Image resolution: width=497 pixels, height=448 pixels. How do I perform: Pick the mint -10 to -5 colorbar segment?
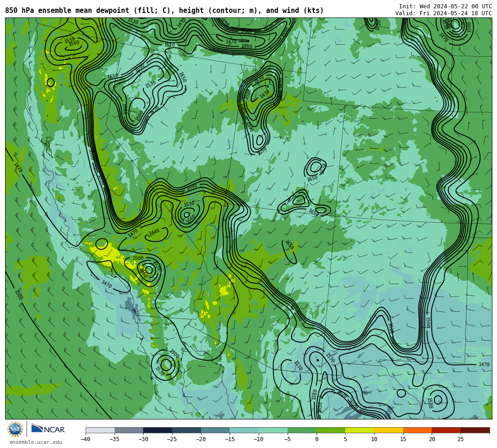(x=273, y=430)
